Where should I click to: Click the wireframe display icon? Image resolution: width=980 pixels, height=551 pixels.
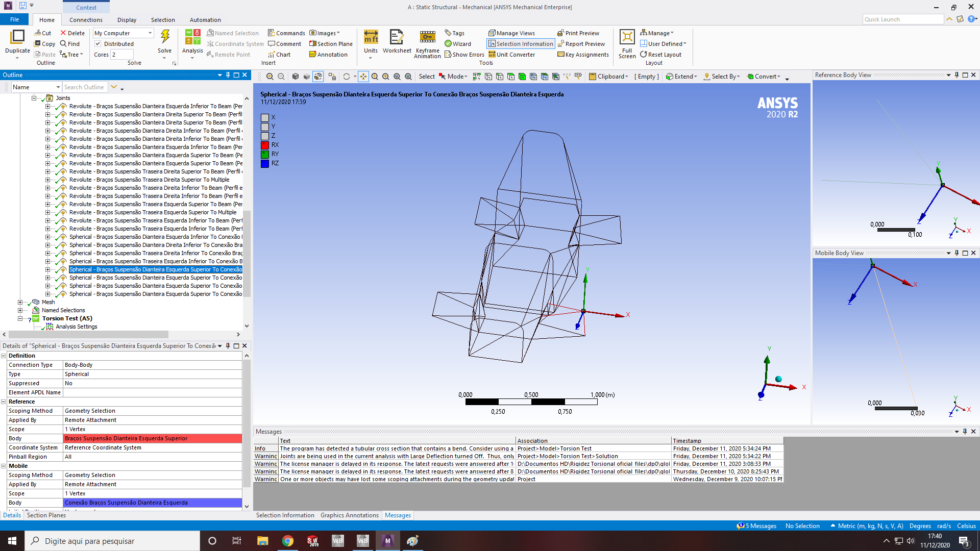pos(318,77)
